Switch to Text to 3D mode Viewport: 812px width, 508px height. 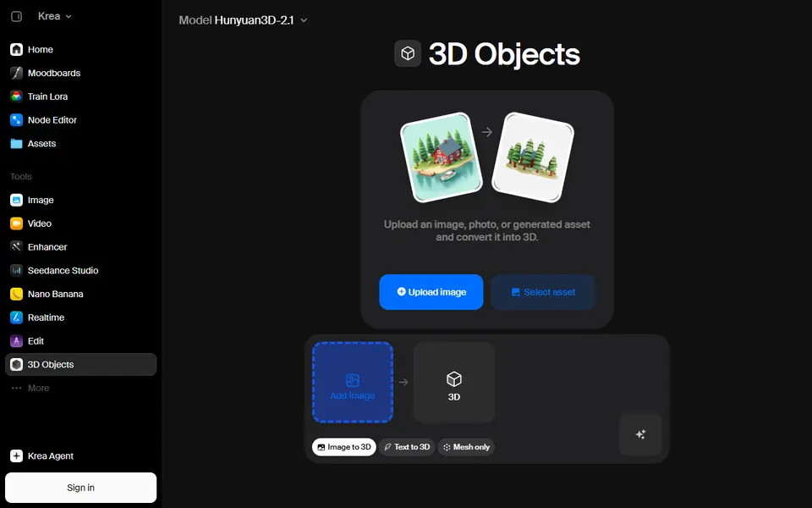click(x=407, y=447)
